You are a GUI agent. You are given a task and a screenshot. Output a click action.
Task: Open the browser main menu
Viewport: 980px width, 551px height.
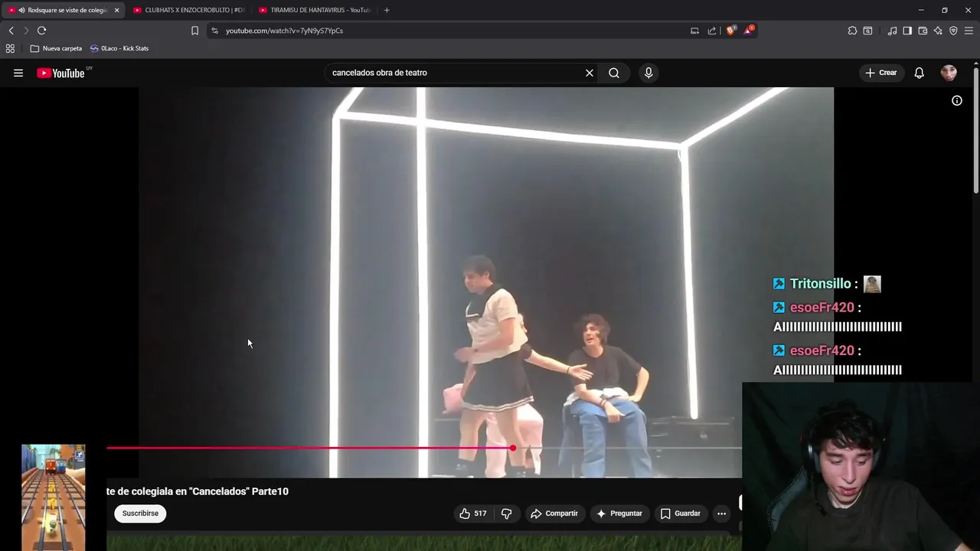[969, 31]
